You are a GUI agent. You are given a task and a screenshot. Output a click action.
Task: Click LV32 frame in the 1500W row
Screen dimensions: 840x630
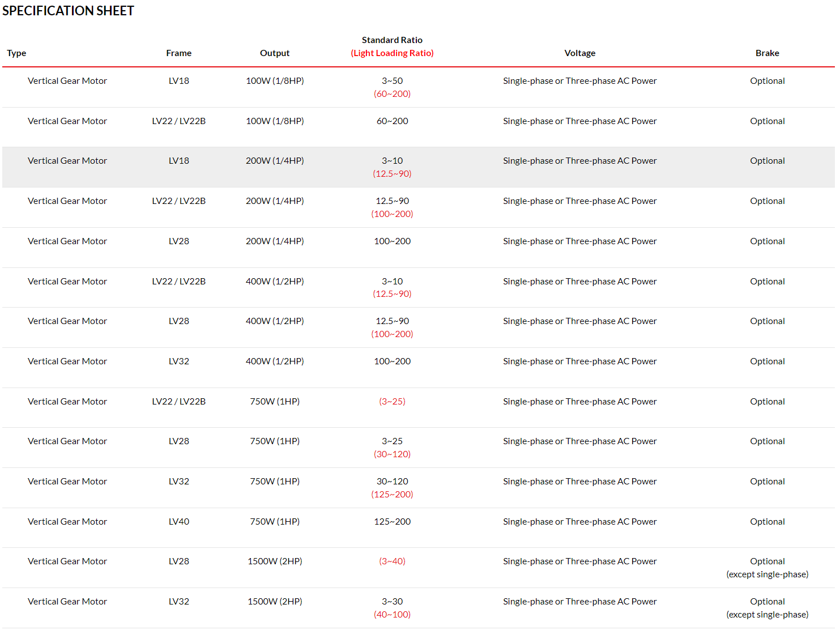[x=179, y=602]
